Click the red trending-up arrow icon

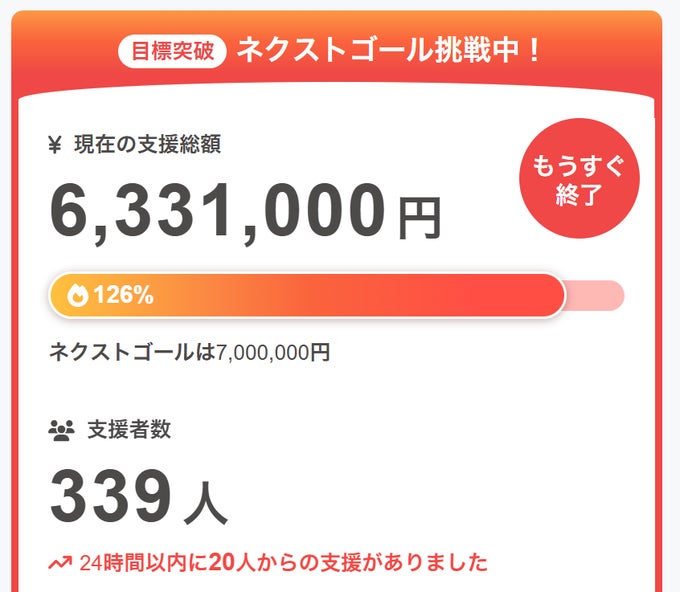point(60,563)
